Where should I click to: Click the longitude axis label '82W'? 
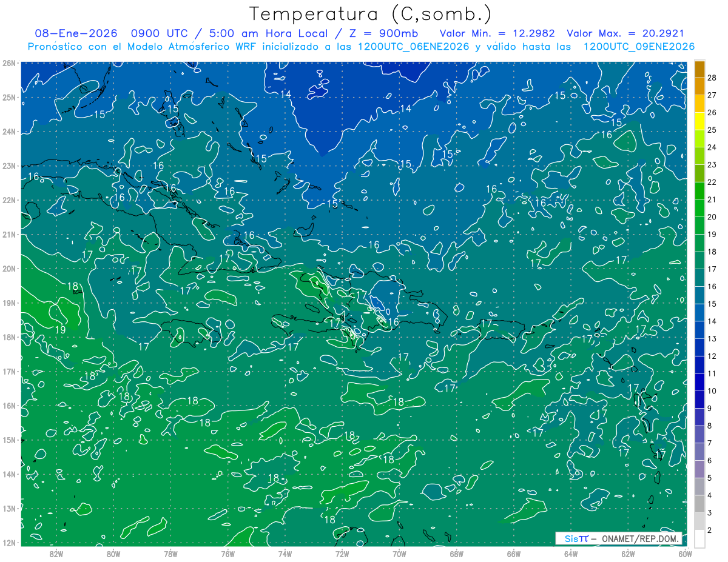click(x=56, y=554)
